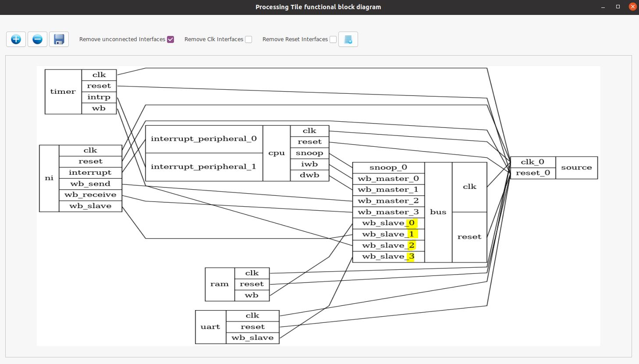Viewport: 639px width, 364px height.
Task: Minimize the Processing Tile diagram window
Action: tap(603, 7)
